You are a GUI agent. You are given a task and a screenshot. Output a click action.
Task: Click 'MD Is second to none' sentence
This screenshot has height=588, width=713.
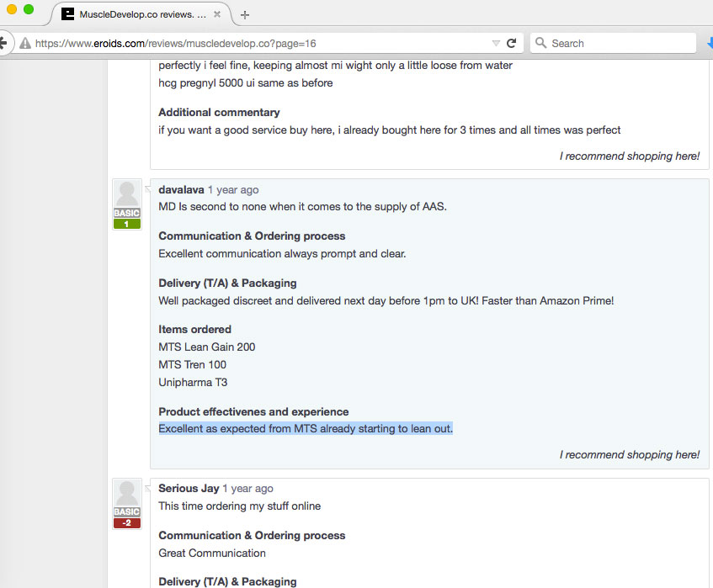(x=302, y=207)
